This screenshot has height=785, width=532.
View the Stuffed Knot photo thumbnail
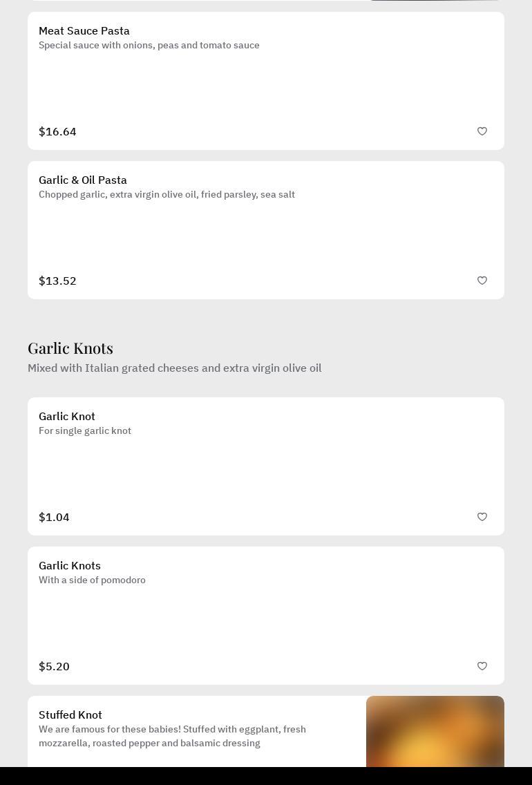click(435, 731)
